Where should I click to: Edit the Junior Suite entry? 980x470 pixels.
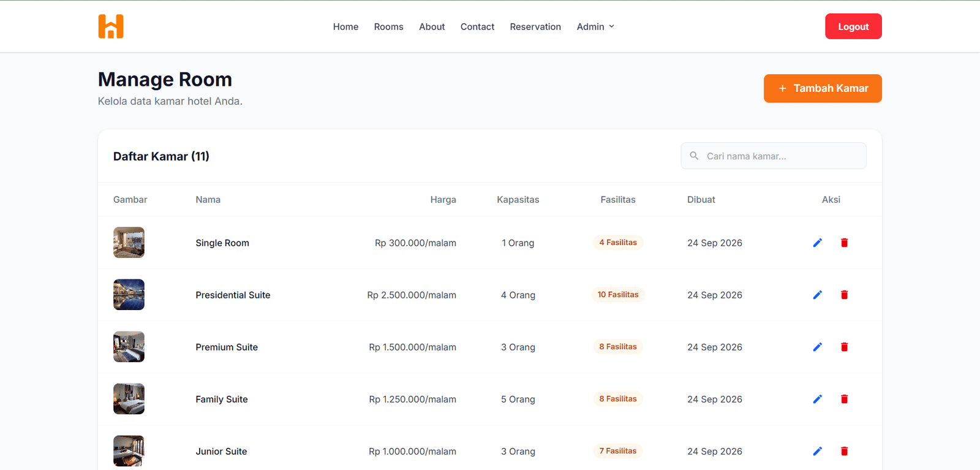[817, 451]
